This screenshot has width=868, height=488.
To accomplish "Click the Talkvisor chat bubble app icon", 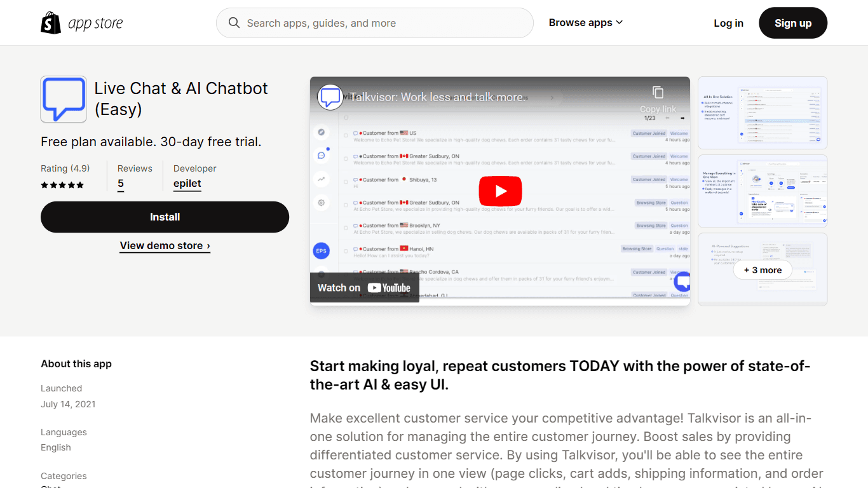I will click(x=64, y=99).
